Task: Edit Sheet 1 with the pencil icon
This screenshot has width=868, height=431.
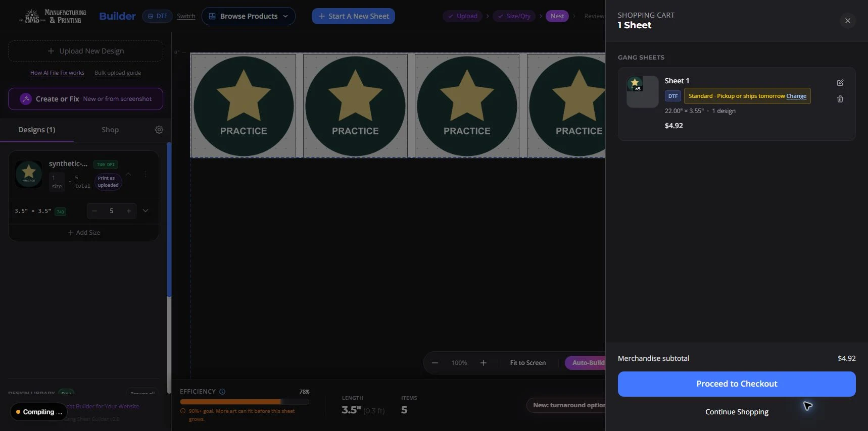Action: pos(840,83)
